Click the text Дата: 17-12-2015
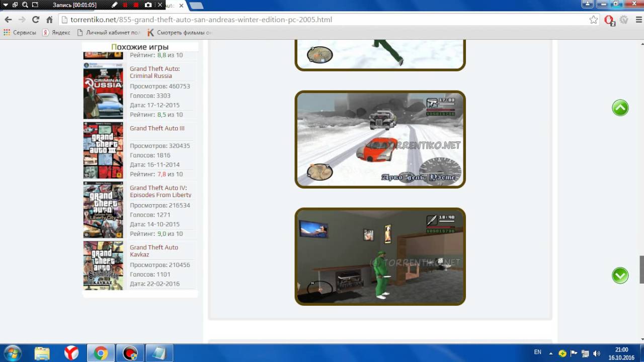 tap(154, 105)
